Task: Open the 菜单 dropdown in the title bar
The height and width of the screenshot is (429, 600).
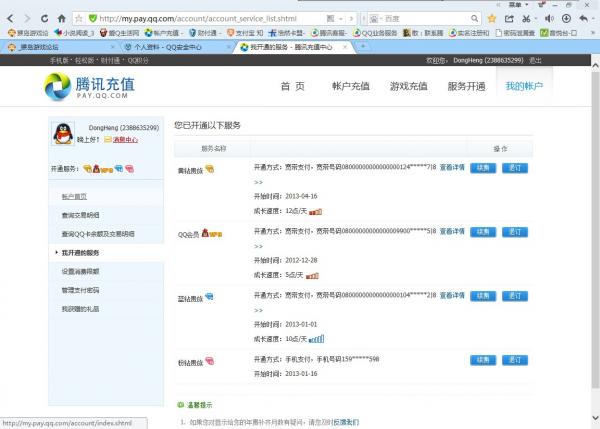Action: click(x=518, y=5)
